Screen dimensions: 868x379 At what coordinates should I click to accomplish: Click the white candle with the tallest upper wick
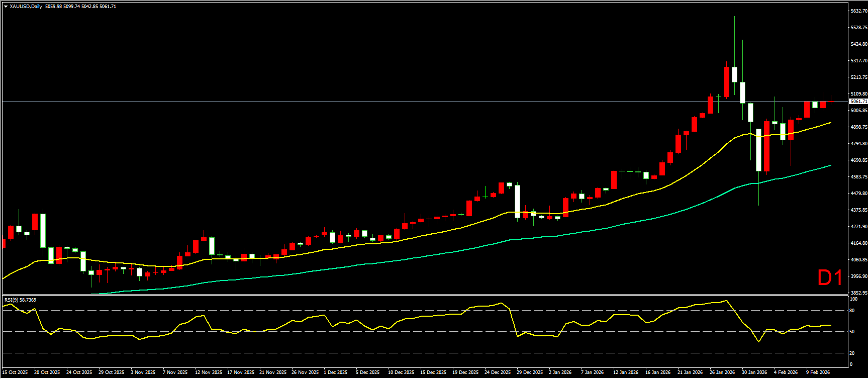pos(734,74)
